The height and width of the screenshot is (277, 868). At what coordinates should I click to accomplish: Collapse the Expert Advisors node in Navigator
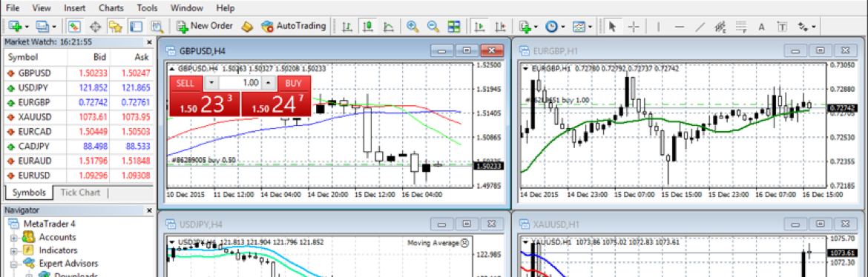(14, 264)
